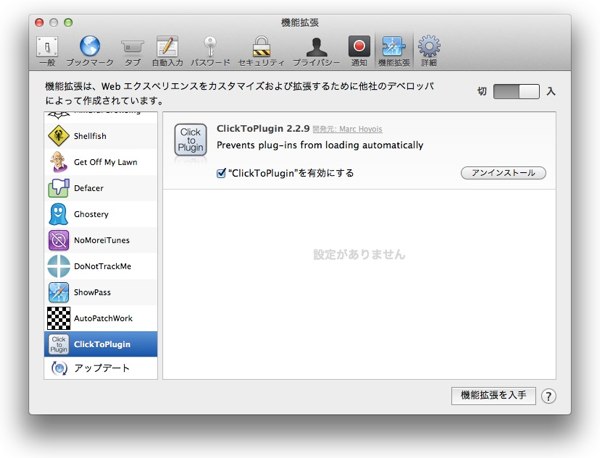Open the タブ (Tabs) preferences pane
Screen dimensions: 600x458
click(x=132, y=51)
